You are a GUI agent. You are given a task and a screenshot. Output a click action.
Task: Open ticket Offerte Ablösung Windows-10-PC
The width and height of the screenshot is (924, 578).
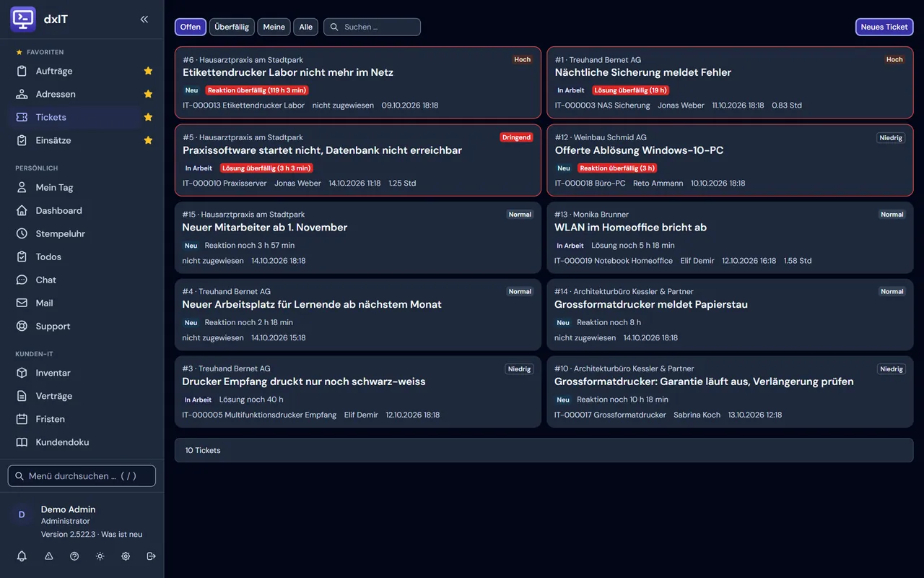coord(730,160)
